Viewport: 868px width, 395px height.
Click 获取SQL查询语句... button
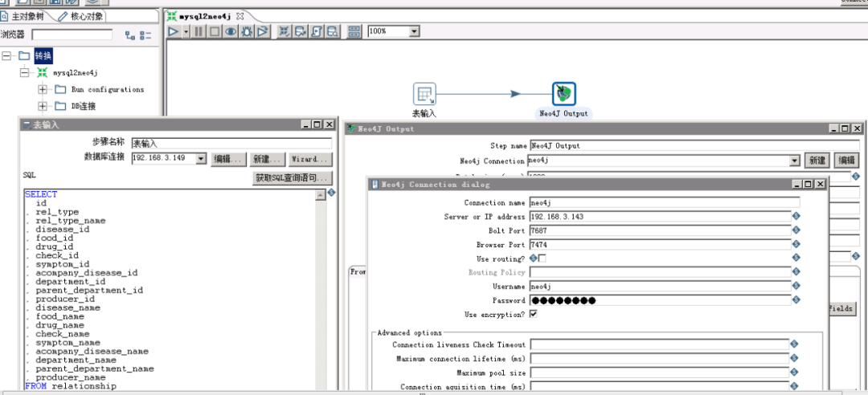(x=293, y=177)
